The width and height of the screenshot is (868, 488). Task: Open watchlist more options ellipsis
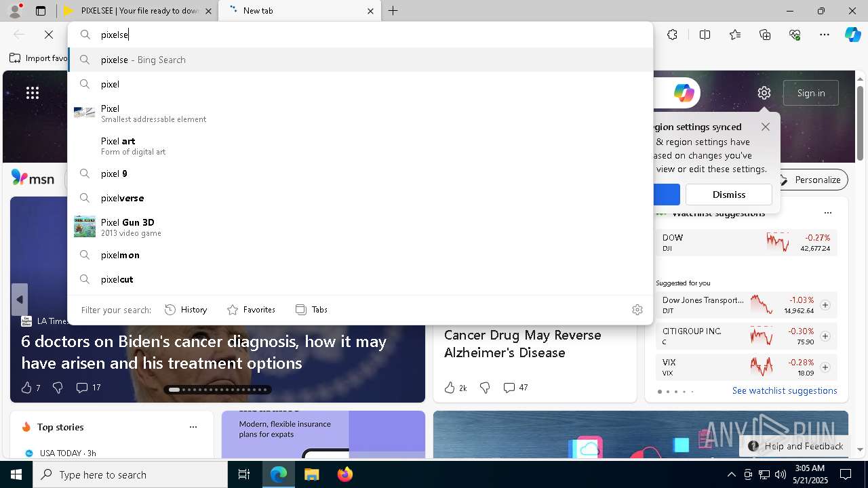[x=827, y=213]
